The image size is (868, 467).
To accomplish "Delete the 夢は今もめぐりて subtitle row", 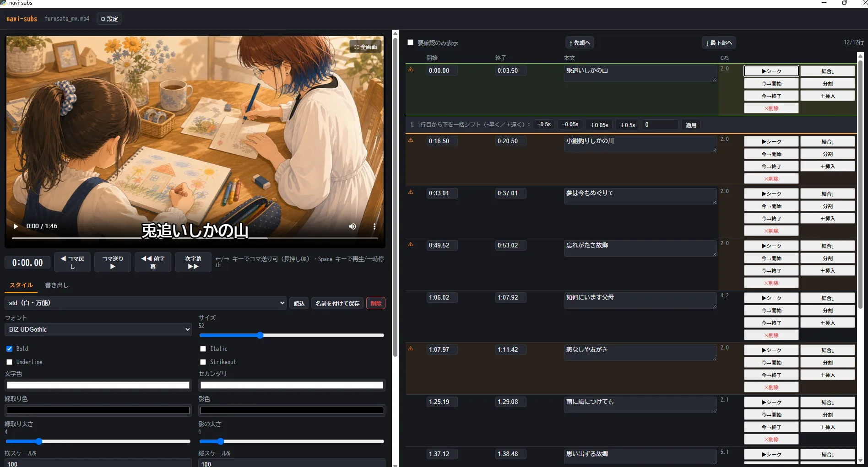I will tap(771, 231).
